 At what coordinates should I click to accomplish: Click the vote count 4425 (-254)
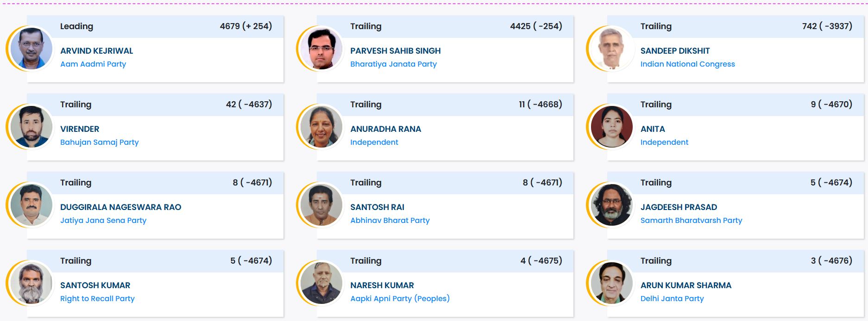(536, 26)
